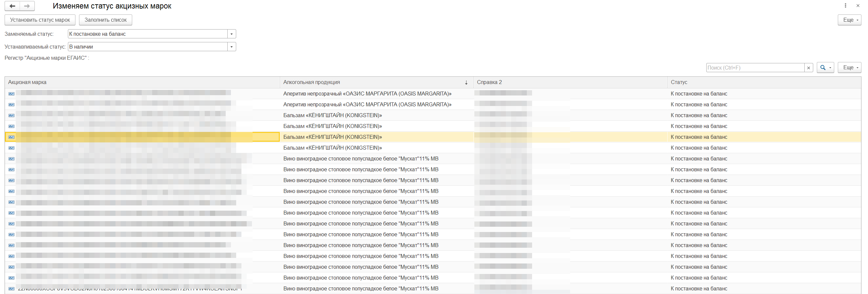Expand the Устанавливаемый статус dropdown
868x294 pixels.
pyautogui.click(x=232, y=47)
